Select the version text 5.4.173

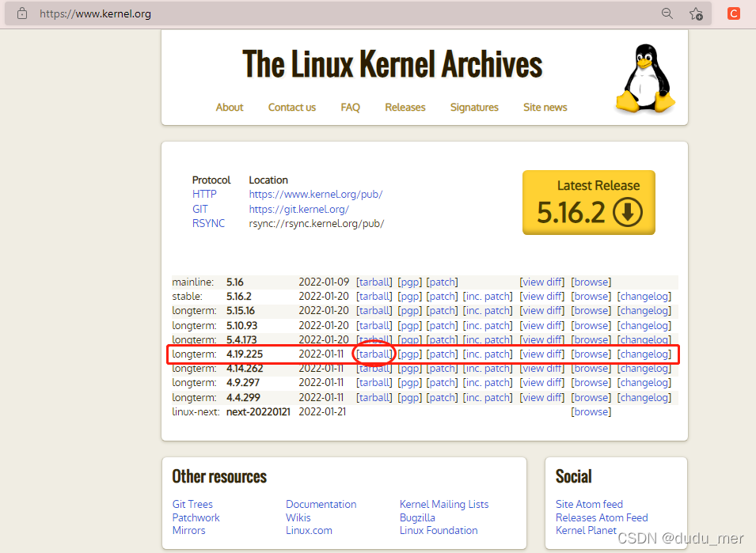(241, 339)
